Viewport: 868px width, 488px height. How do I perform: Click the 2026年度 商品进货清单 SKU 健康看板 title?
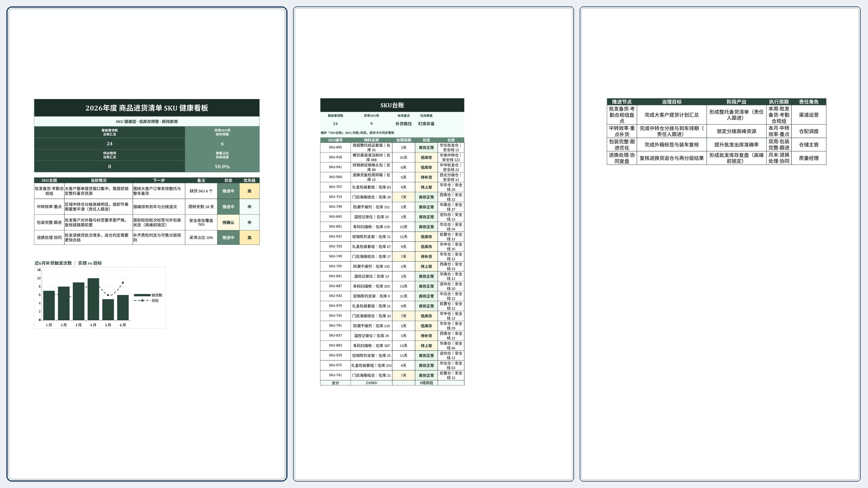[147, 108]
